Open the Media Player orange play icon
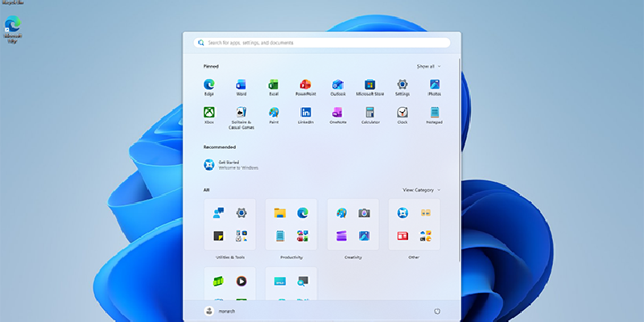This screenshot has width=644, height=322. (242, 281)
